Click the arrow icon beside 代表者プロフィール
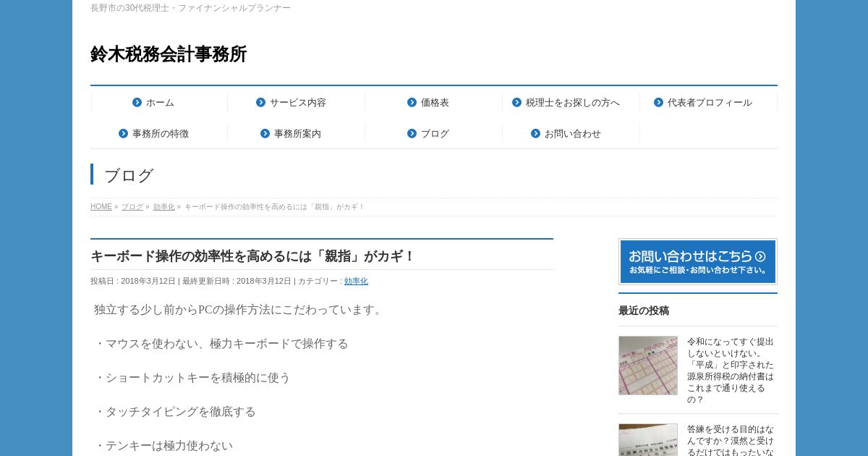 (x=658, y=103)
